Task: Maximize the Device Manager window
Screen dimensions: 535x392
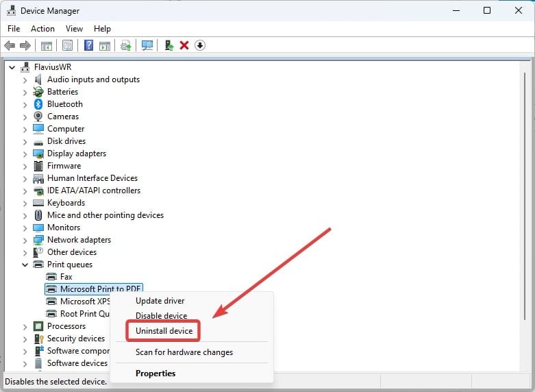Action: (487, 10)
